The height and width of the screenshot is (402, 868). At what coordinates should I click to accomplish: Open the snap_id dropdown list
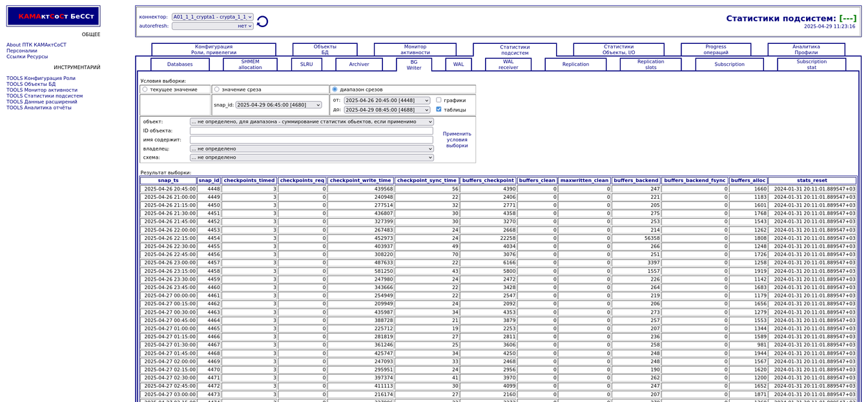(x=278, y=105)
